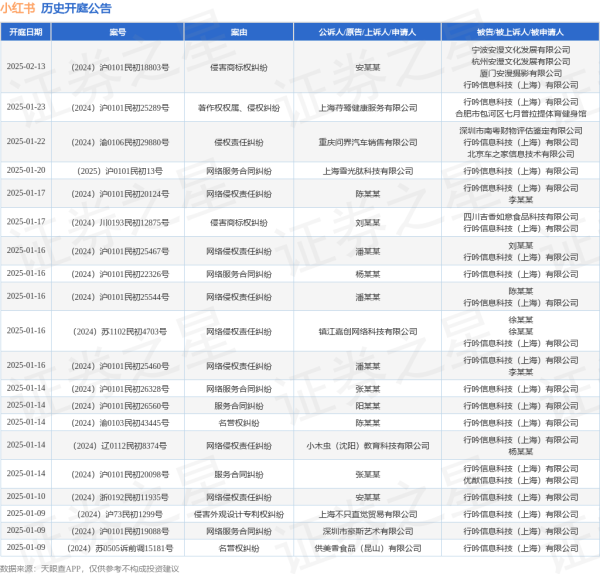Select case number (2025) 沪0101民初13号
Screen dimensions: 600x574
[120, 171]
